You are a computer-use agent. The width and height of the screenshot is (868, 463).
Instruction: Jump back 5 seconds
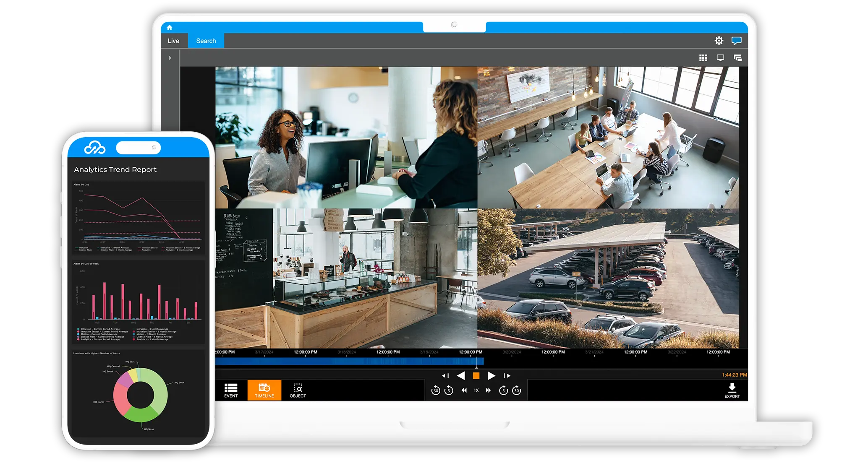pyautogui.click(x=449, y=390)
